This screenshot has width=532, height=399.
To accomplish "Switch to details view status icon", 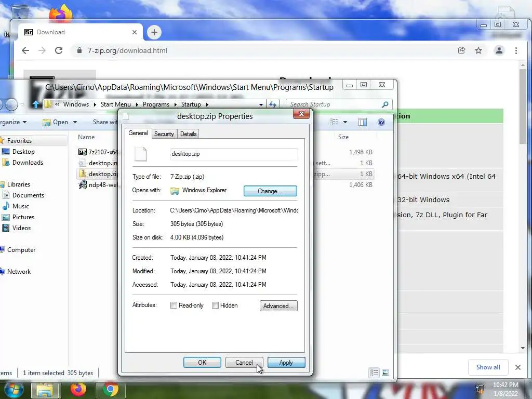I will [x=374, y=373].
